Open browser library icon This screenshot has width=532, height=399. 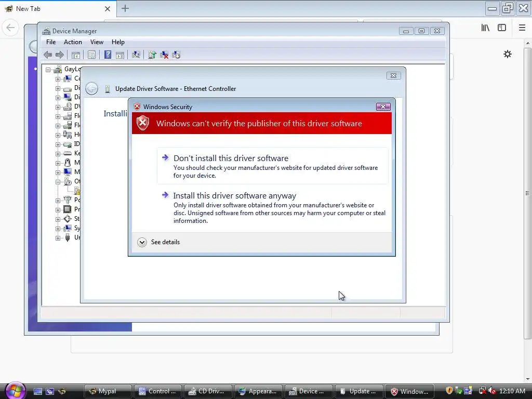[485, 28]
